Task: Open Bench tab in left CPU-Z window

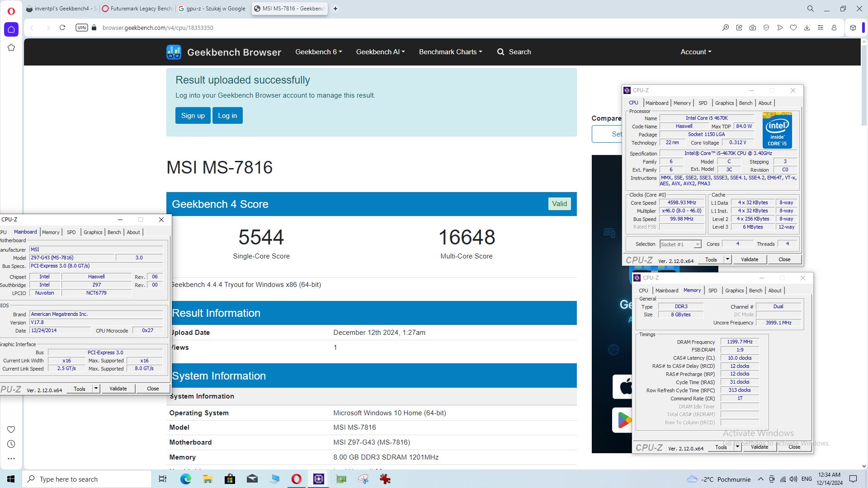Action: (x=114, y=232)
